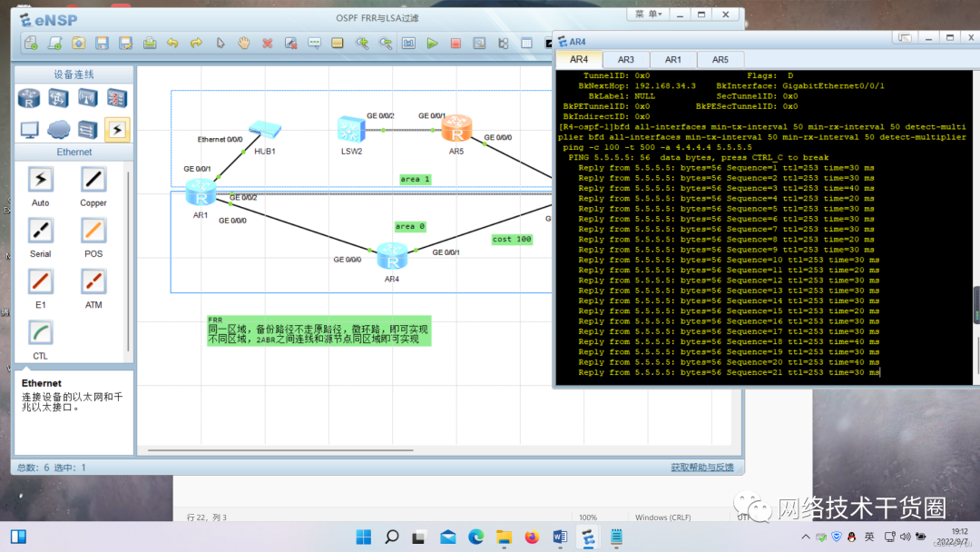This screenshot has height=552, width=980.
Task: Select the cloud device category icon
Action: (59, 129)
